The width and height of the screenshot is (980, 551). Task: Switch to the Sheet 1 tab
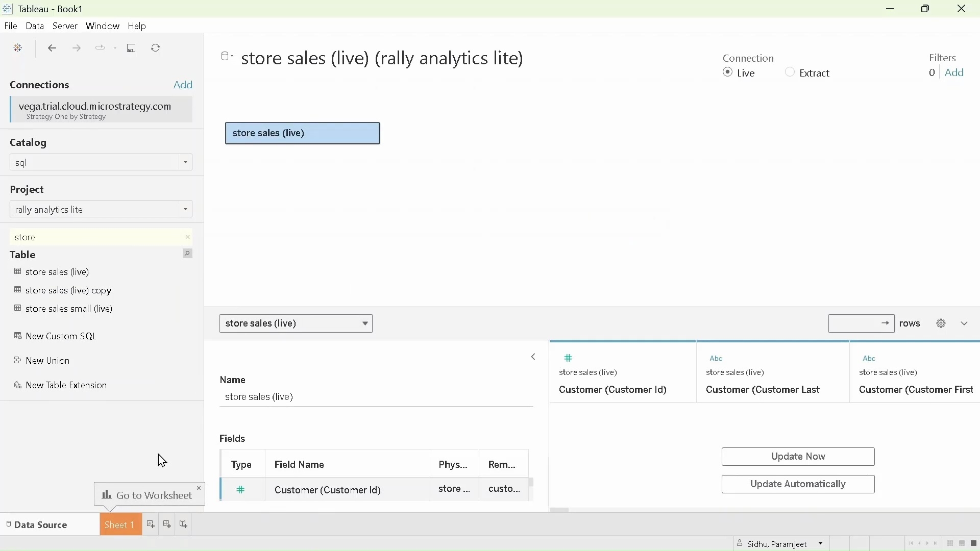tap(120, 525)
